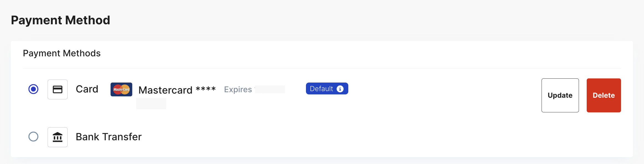Click the masked card number area
This screenshot has height=164, width=644.
point(151,103)
